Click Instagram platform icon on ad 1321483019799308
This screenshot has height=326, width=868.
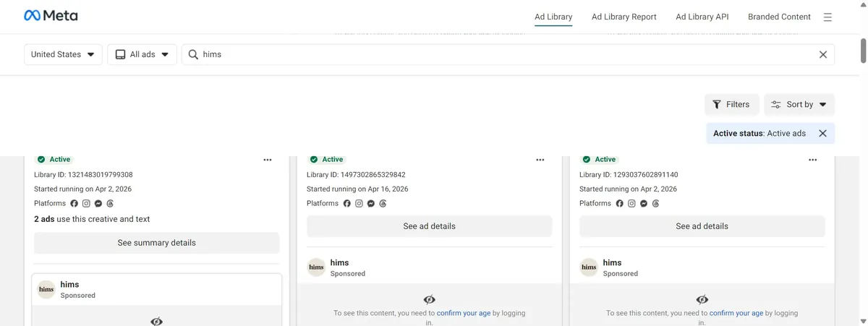coord(86,204)
